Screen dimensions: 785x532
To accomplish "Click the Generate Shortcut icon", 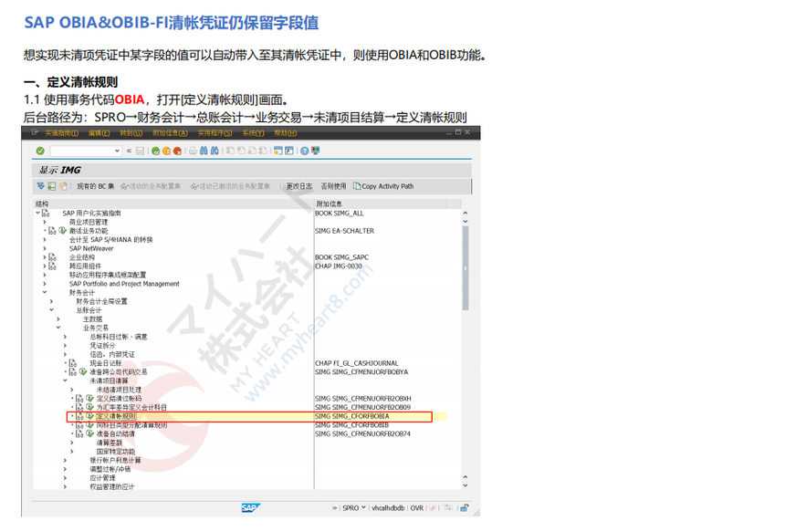I will [x=288, y=151].
